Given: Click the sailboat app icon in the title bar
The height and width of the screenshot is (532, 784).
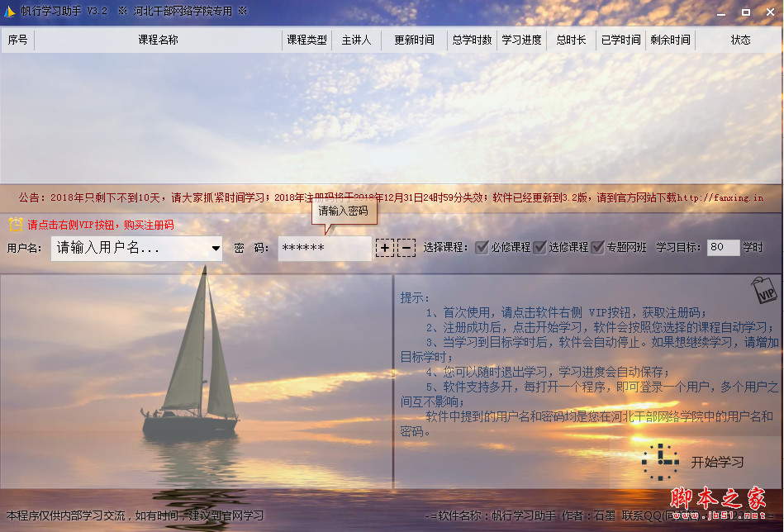Looking at the screenshot, I should click(9, 11).
